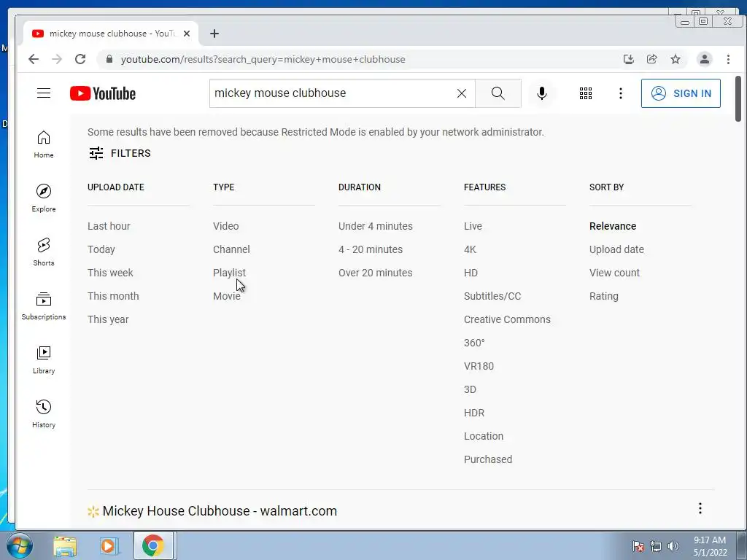Enable 3D feature filter
The height and width of the screenshot is (560, 747).
click(470, 389)
